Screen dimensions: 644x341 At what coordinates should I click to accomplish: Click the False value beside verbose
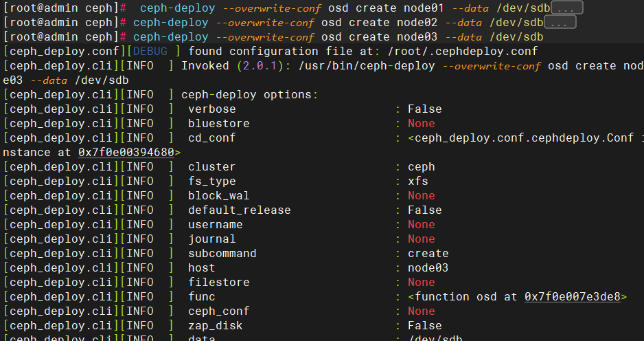click(x=425, y=109)
